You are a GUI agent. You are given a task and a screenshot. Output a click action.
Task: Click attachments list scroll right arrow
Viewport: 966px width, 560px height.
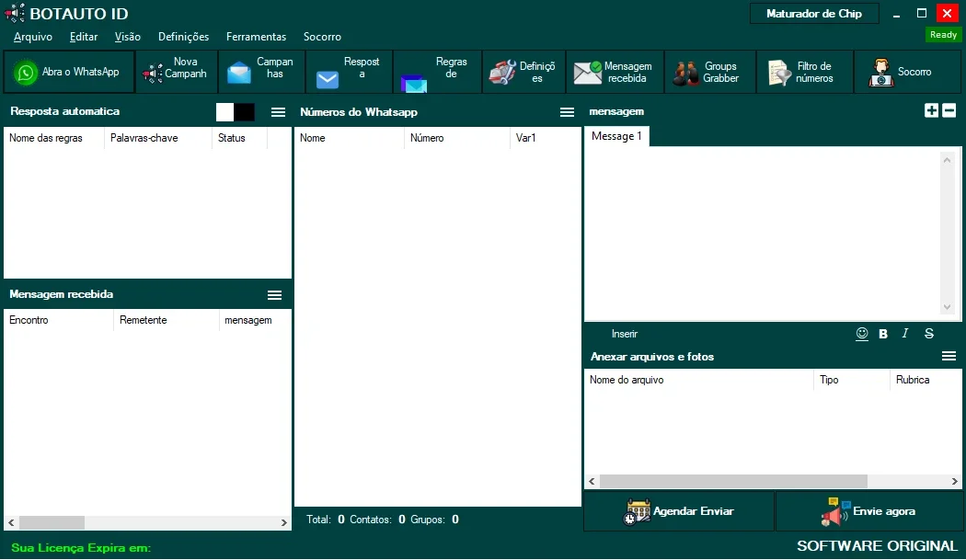[x=954, y=481]
